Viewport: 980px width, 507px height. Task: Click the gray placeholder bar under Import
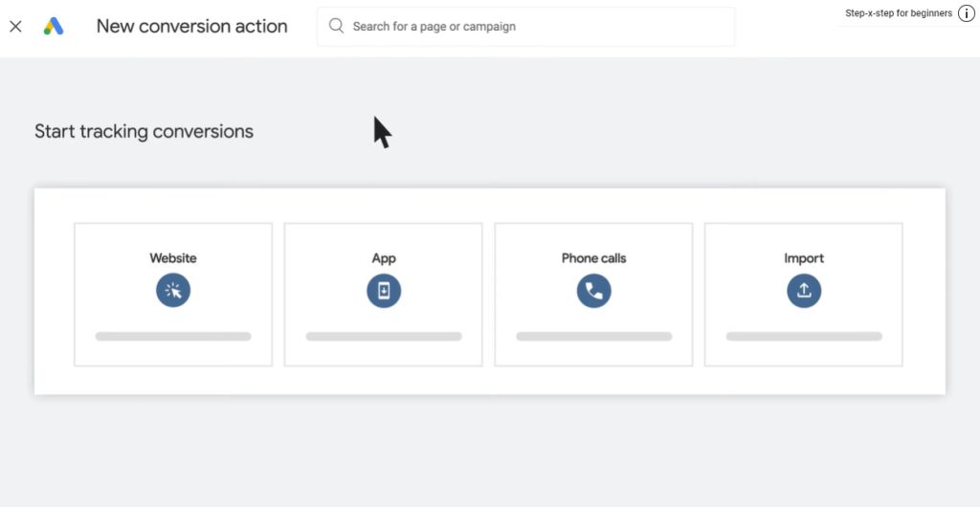[x=804, y=337]
